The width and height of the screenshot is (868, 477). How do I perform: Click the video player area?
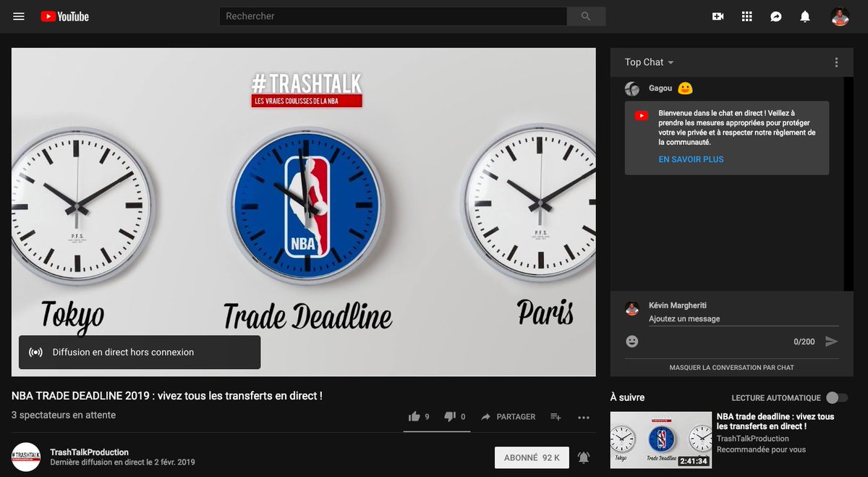pos(304,212)
